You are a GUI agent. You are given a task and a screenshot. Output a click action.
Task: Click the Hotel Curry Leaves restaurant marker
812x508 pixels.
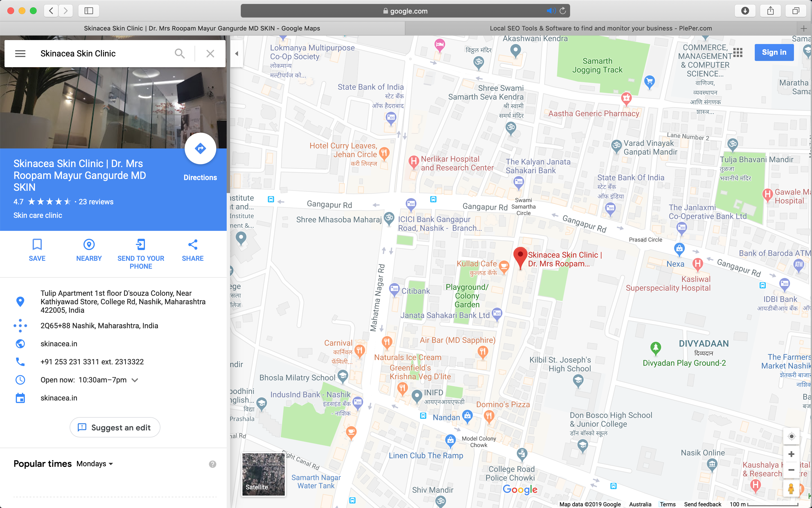pos(384,153)
